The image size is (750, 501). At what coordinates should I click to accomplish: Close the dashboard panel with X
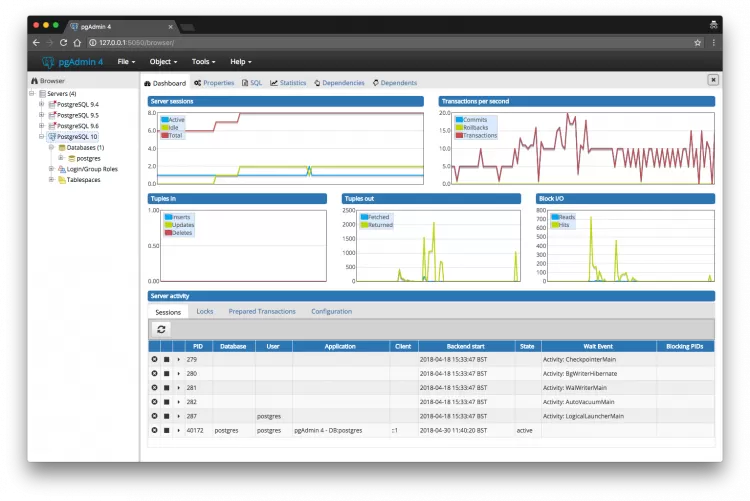click(x=713, y=80)
